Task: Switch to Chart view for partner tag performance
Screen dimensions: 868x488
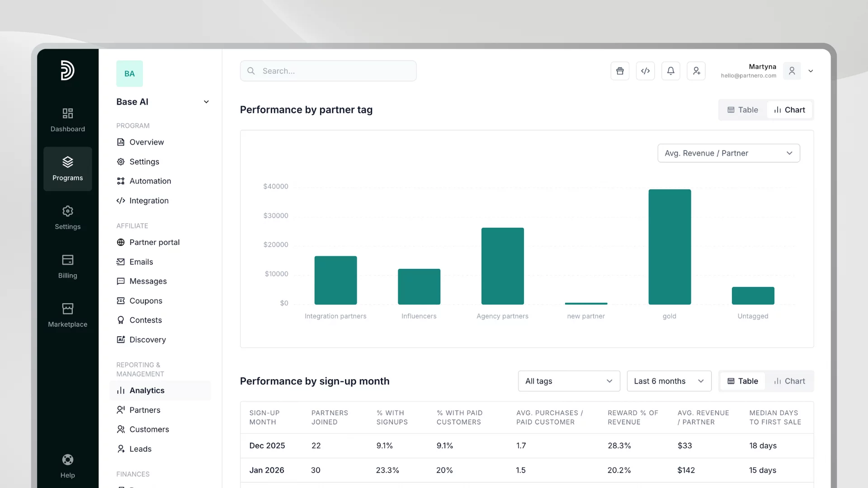Action: coord(790,109)
